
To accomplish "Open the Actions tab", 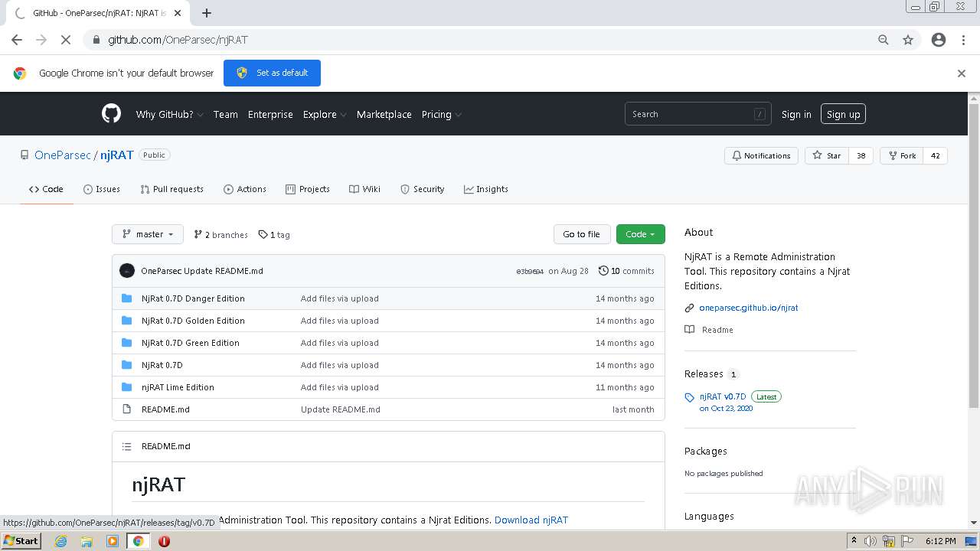I will (x=245, y=189).
